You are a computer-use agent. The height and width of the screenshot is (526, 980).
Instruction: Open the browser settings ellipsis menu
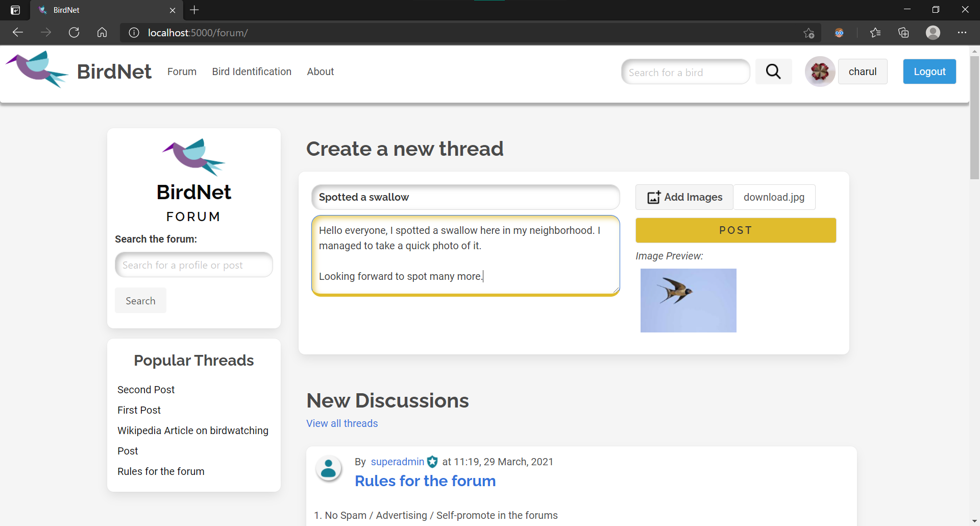963,32
